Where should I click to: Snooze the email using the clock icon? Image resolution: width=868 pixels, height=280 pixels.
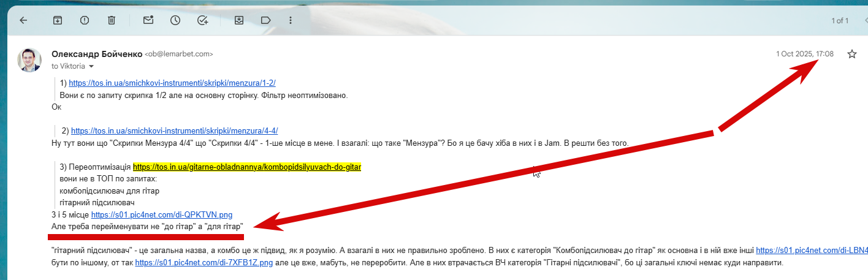pyautogui.click(x=175, y=20)
